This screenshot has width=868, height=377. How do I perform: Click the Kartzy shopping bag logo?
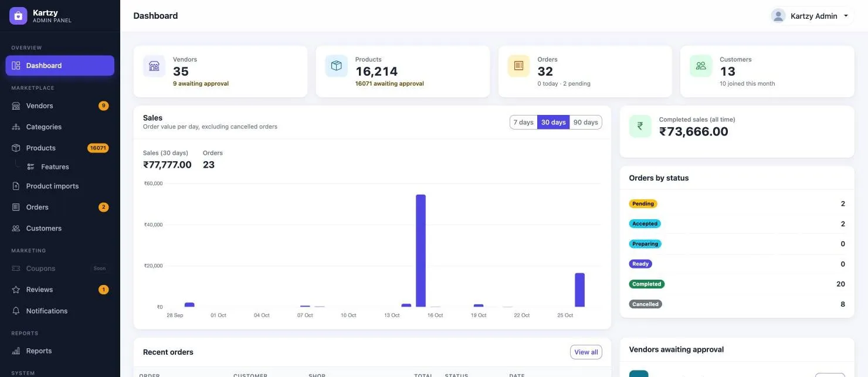tap(18, 16)
